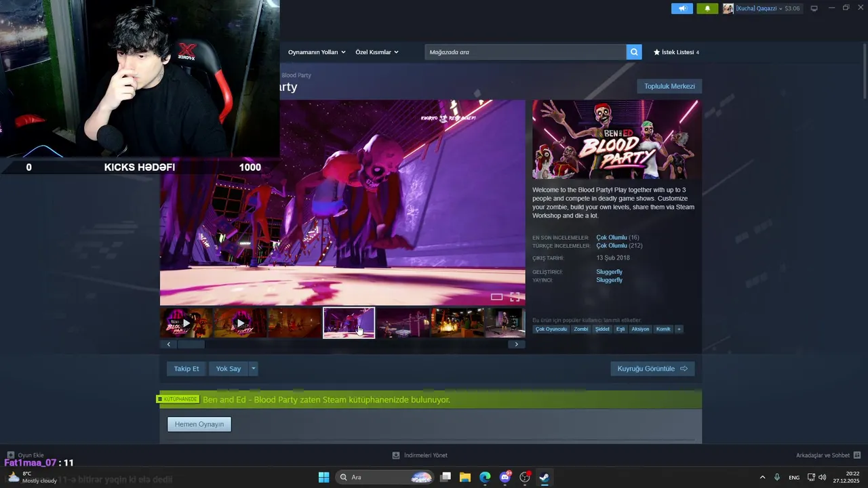Viewport: 868px width, 488px height.
Task: Toggle fullscreen on the media viewer
Action: pyautogui.click(x=515, y=296)
